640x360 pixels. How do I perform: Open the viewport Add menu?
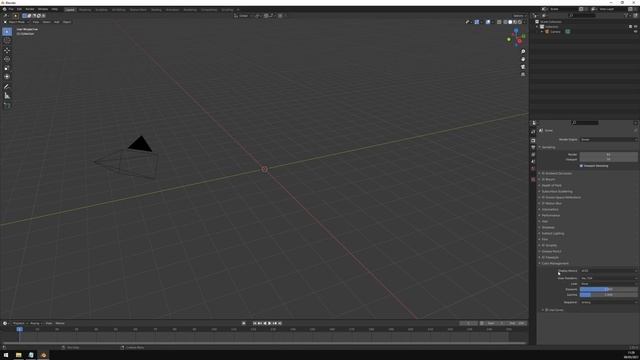[57, 22]
